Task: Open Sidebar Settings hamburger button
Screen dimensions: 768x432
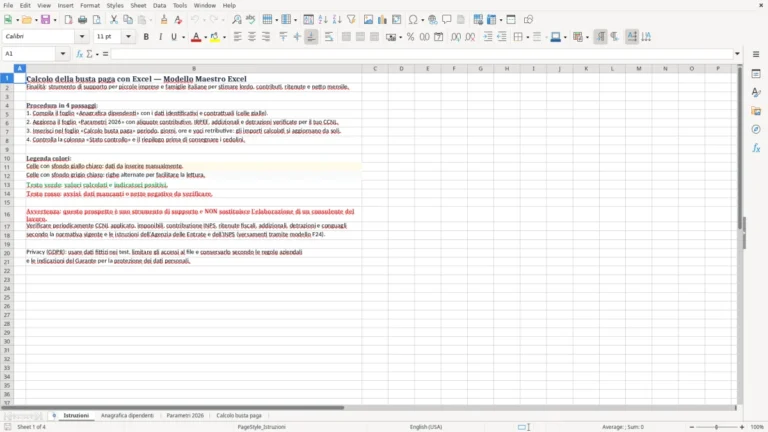Action: click(756, 54)
